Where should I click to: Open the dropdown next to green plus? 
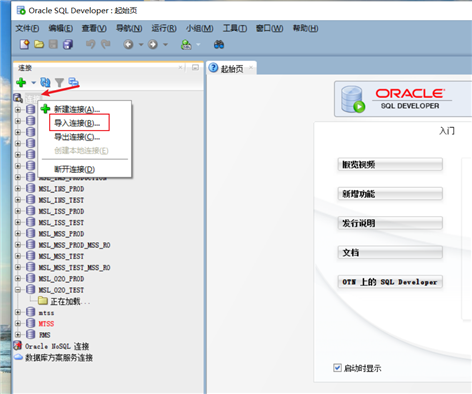point(33,82)
